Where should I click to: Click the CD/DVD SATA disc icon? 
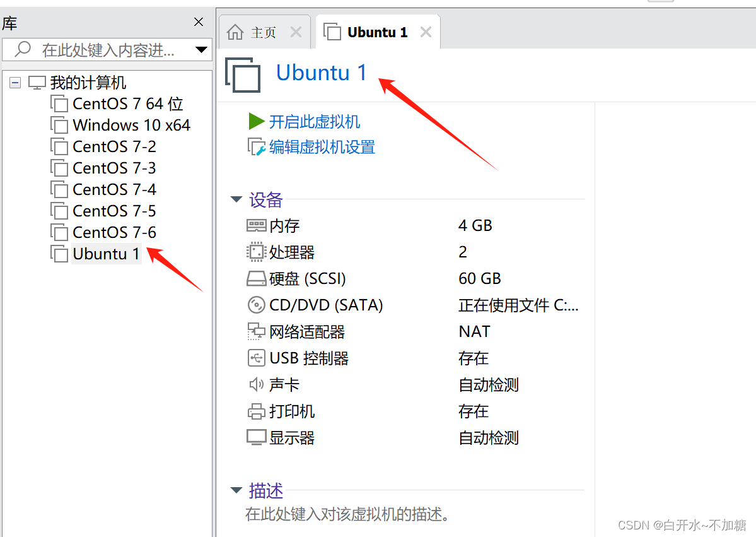coord(256,305)
